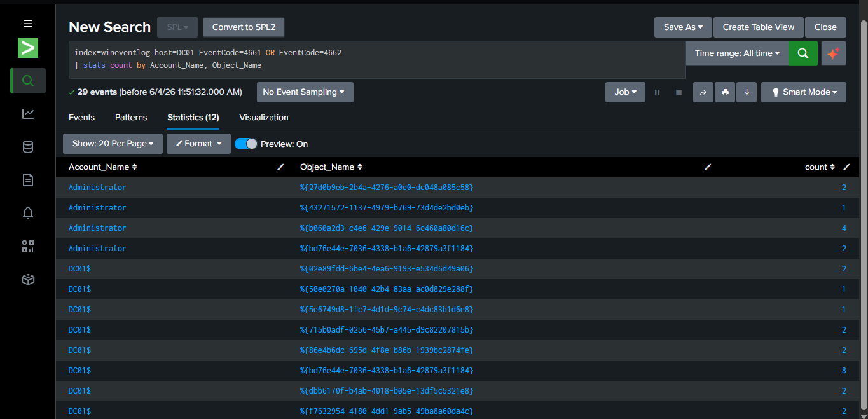The height and width of the screenshot is (419, 868).
Task: Pause the search job
Action: [x=658, y=92]
